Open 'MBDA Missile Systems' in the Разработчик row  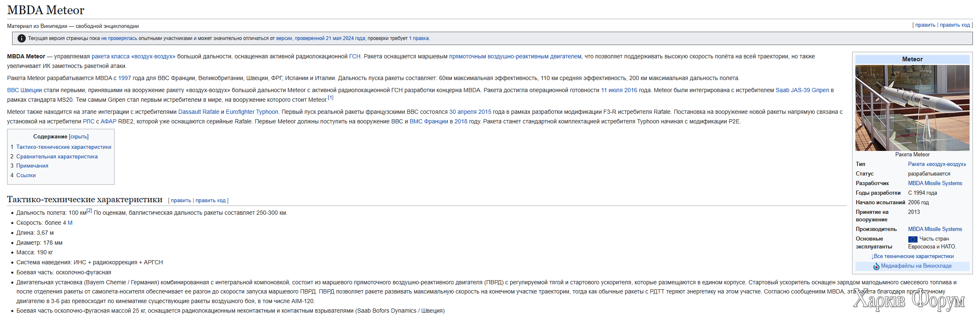(x=935, y=183)
